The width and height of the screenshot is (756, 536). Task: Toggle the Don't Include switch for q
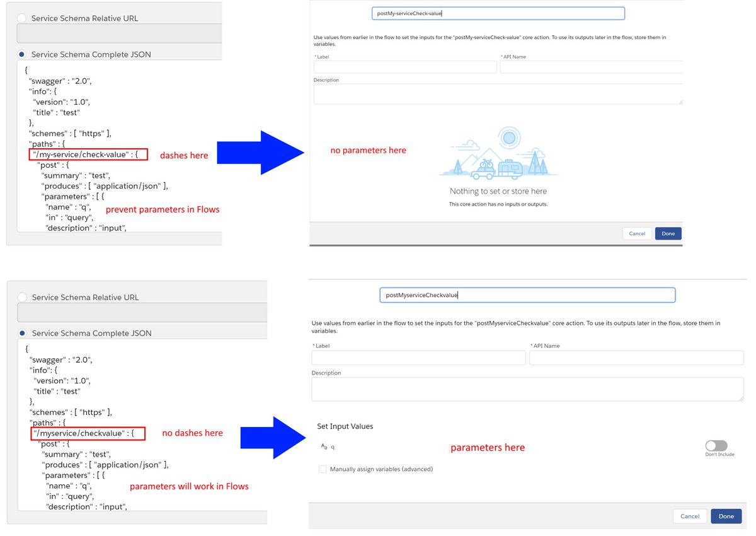(716, 445)
